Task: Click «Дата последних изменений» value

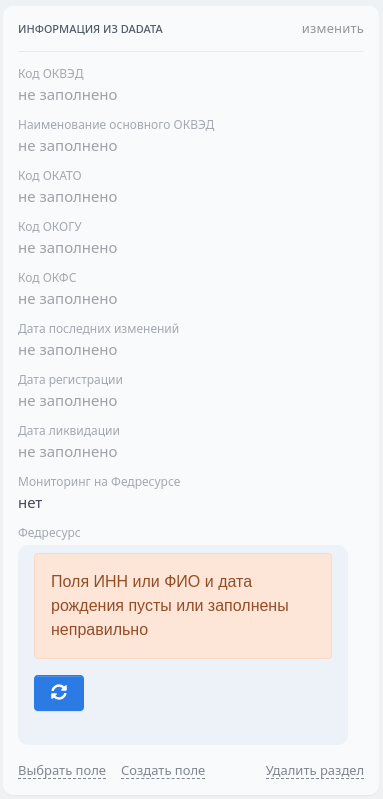Action: (x=68, y=350)
